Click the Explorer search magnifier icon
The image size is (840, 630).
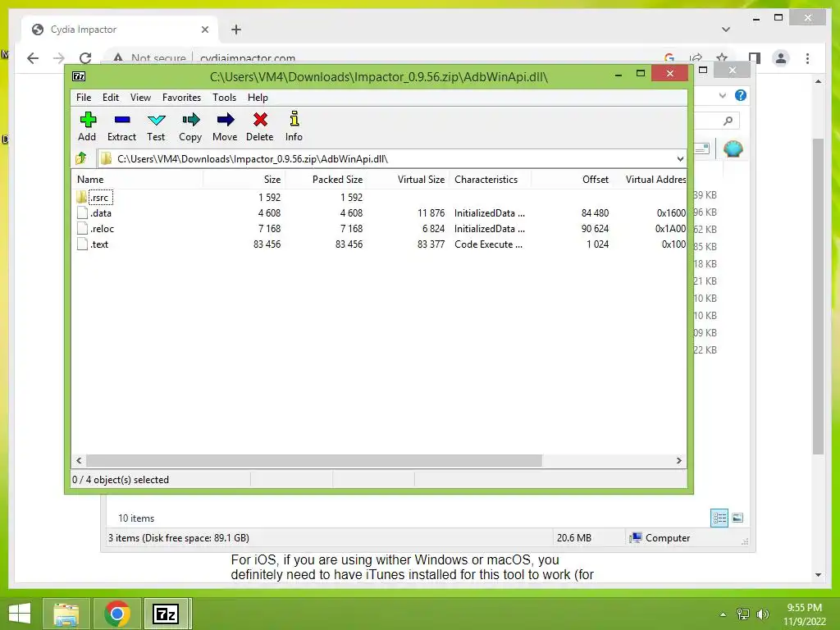coord(728,121)
